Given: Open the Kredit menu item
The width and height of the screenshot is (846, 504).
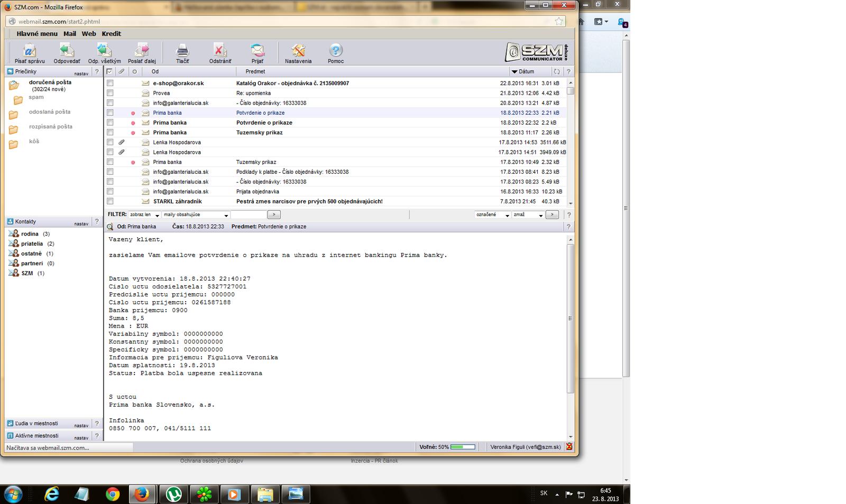Looking at the screenshot, I should point(112,34).
